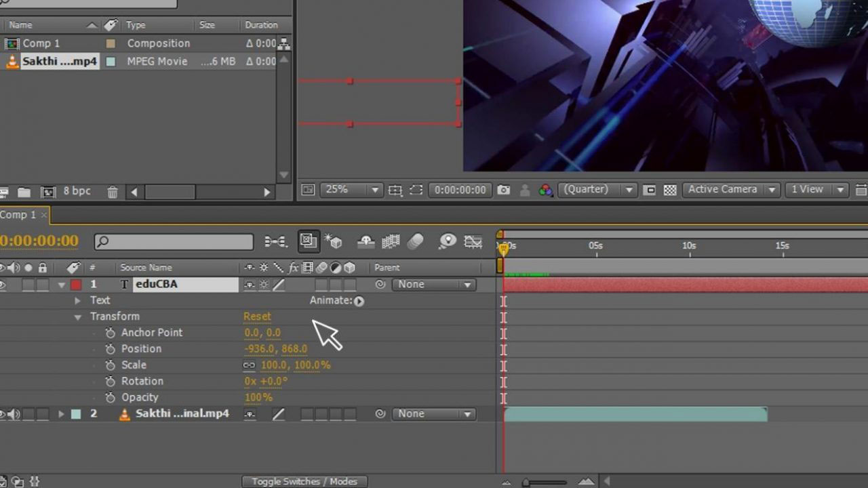Open the Quarter resolution dropdown
868x488 pixels.
click(597, 190)
